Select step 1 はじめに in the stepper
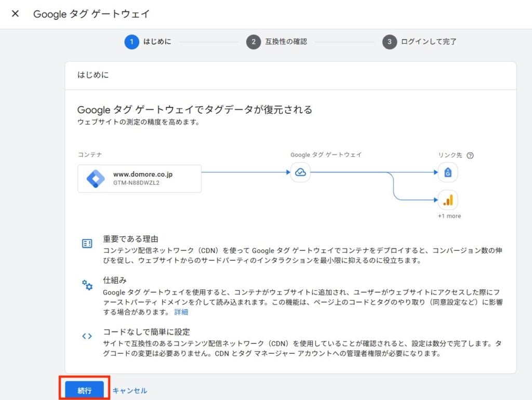This screenshot has width=532, height=400. 148,42
